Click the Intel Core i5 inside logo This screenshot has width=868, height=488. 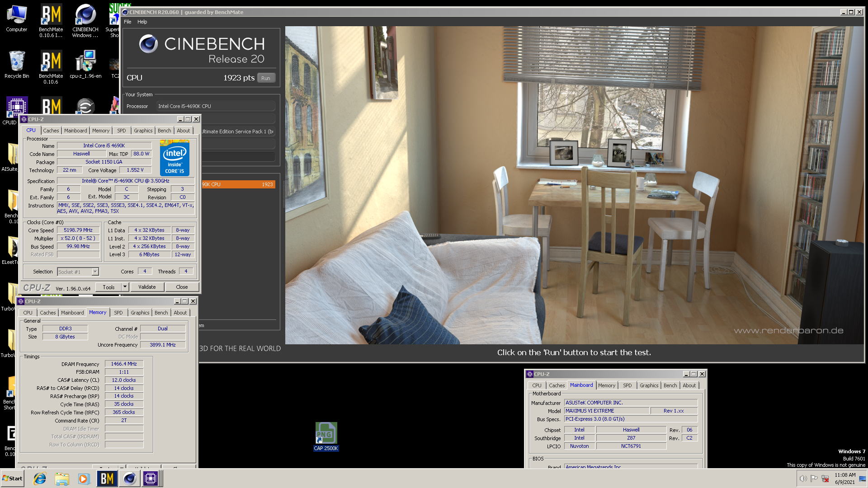pos(175,158)
